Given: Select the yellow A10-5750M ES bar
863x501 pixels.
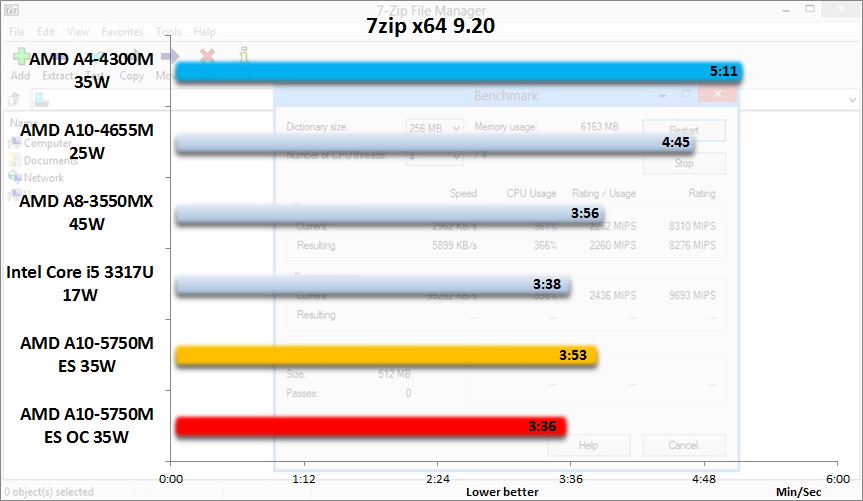Looking at the screenshot, I should click(386, 356).
